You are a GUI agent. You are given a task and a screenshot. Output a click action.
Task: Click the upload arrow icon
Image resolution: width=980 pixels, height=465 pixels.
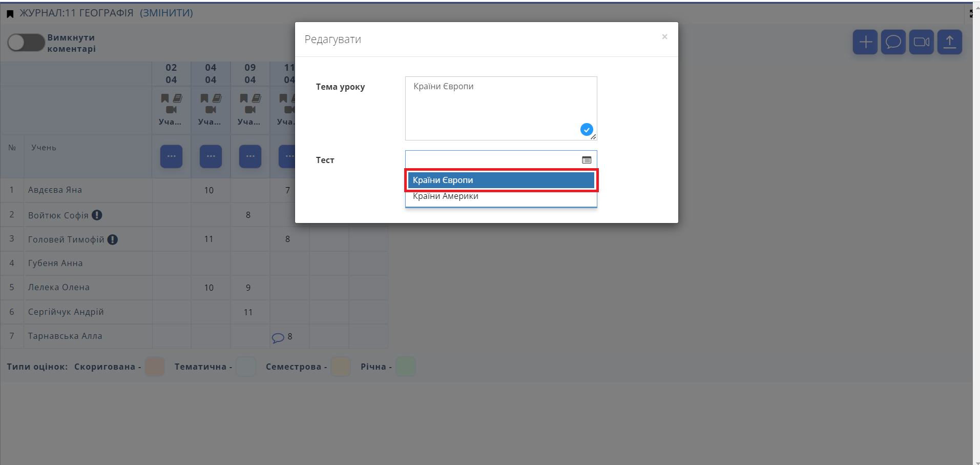pos(949,42)
